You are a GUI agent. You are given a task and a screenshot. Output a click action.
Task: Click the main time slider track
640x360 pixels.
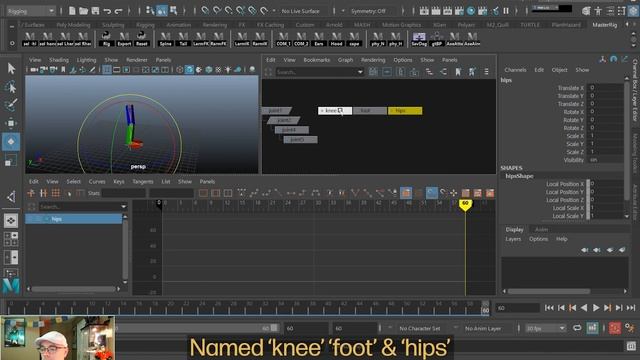pyautogui.click(x=245, y=307)
